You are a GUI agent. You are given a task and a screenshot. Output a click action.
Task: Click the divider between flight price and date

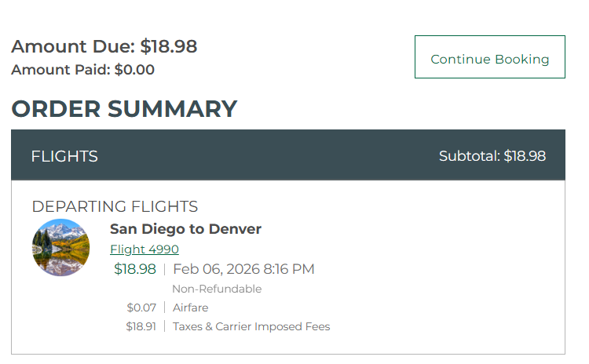[x=164, y=269]
